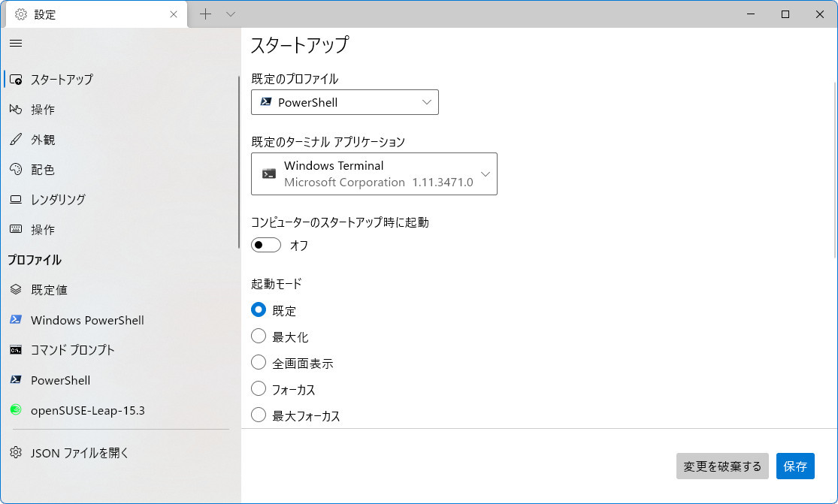Click the gear icon on the 設定 tab
Screen dimensions: 838x504
pyautogui.click(x=21, y=14)
